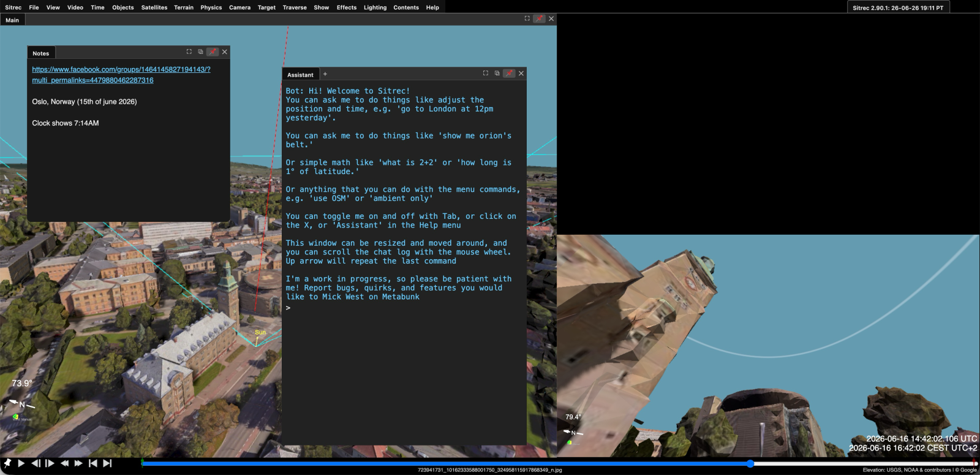
Task: Click the Sitrec version label at top right
Action: click(898, 8)
